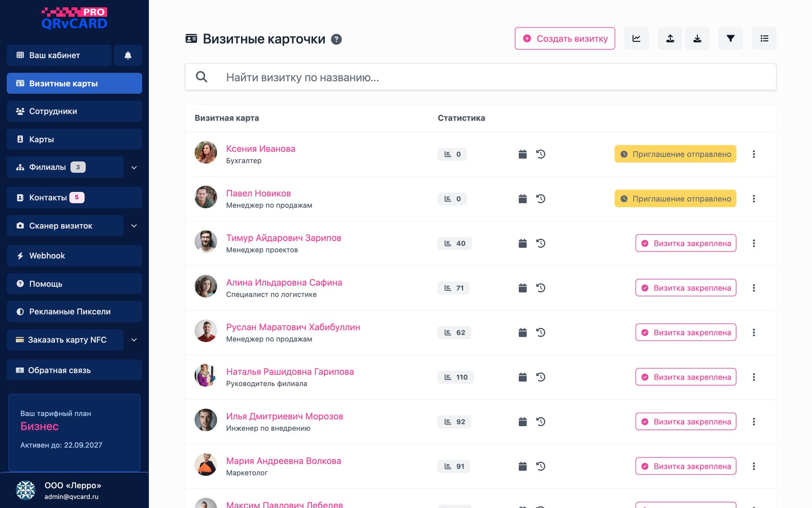Viewport: 812px width, 508px height.
Task: Open history icon for Мария Андреевна Волкова
Action: pyautogui.click(x=541, y=466)
